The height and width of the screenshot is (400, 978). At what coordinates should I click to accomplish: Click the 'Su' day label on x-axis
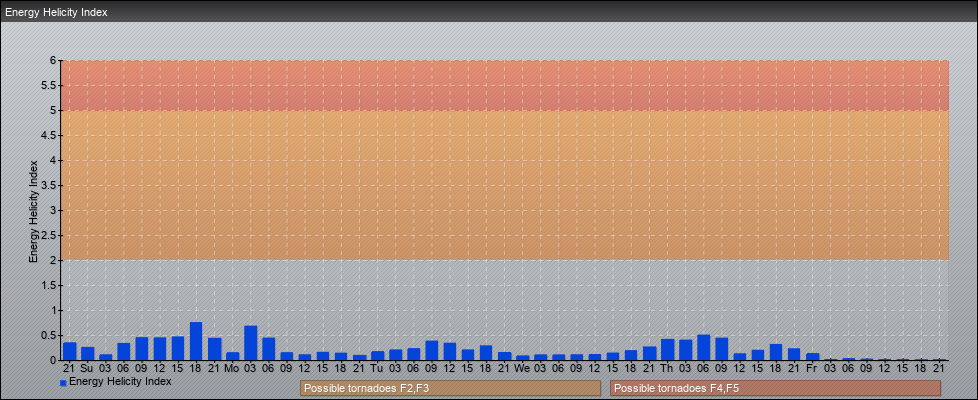pyautogui.click(x=87, y=368)
